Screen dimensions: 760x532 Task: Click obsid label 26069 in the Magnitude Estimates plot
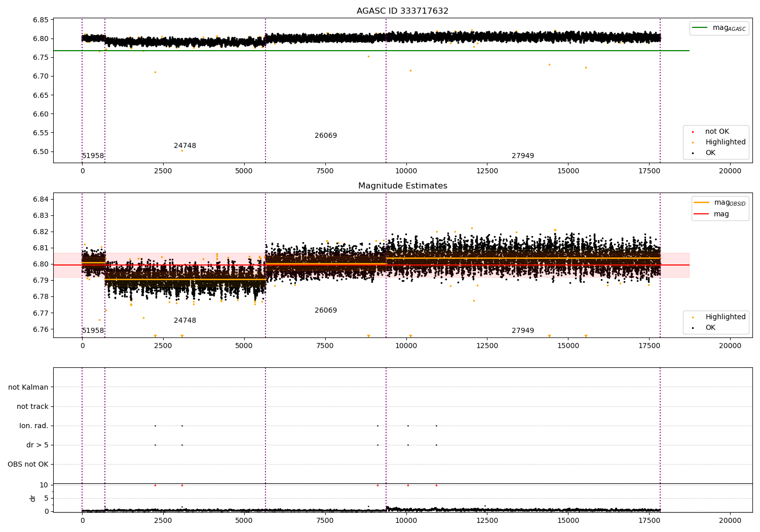[326, 311]
